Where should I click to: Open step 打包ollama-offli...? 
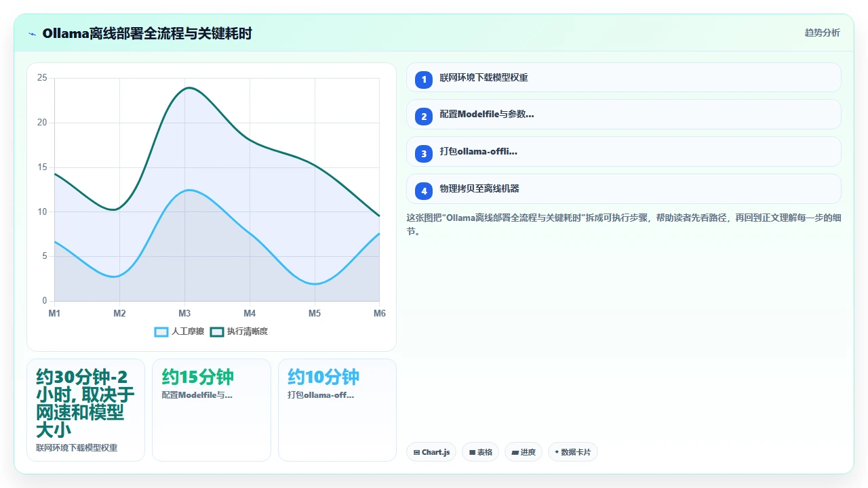point(624,152)
